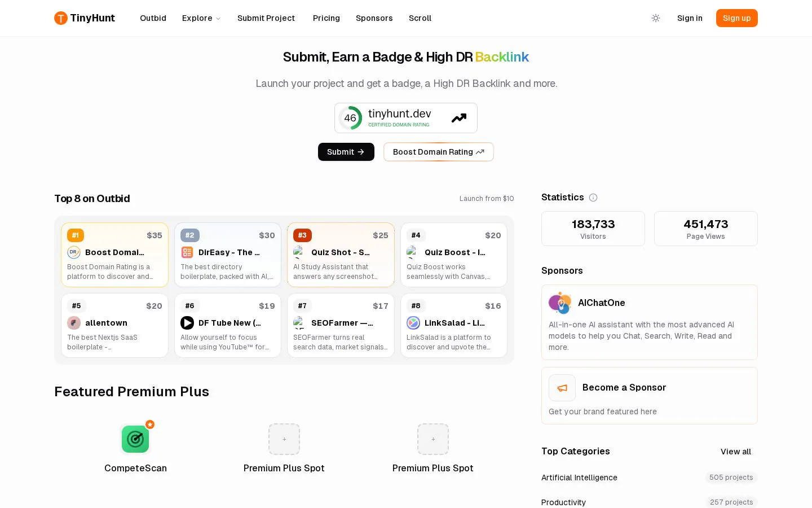
Task: Click the Become a Sponsor title
Action: (624, 388)
